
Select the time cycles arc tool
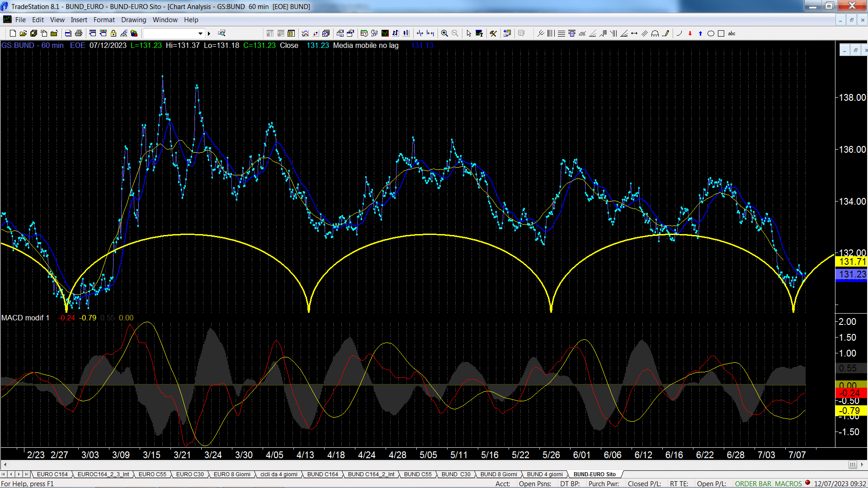click(655, 33)
